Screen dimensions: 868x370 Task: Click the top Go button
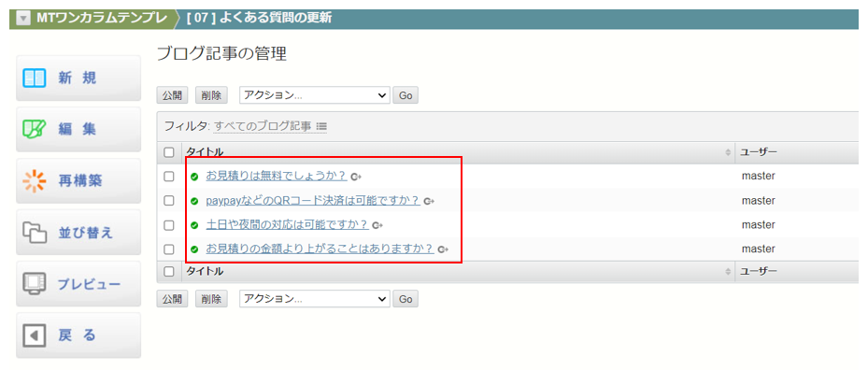click(406, 95)
